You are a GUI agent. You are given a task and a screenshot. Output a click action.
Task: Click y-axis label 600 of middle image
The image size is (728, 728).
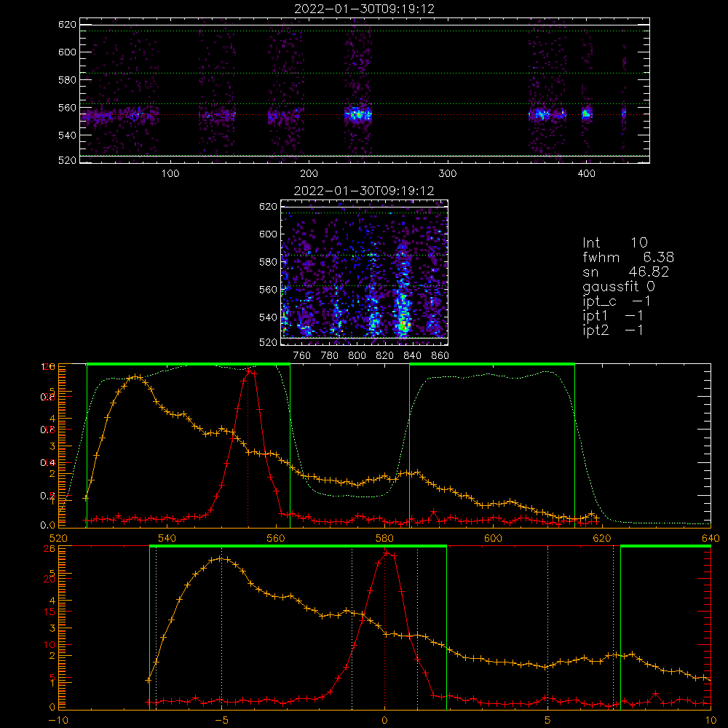(269, 234)
